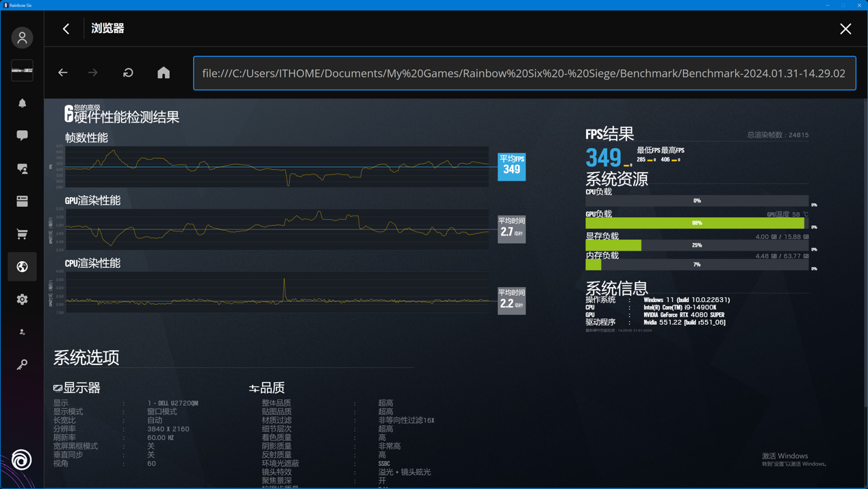Click the 帧数性能 graph
868x489 pixels.
(277, 166)
